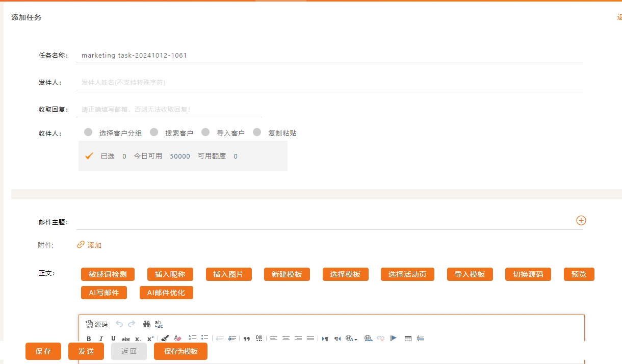Click the orange checkmark next to 已选
Image resolution: width=622 pixels, height=364 pixels.
pyautogui.click(x=89, y=156)
